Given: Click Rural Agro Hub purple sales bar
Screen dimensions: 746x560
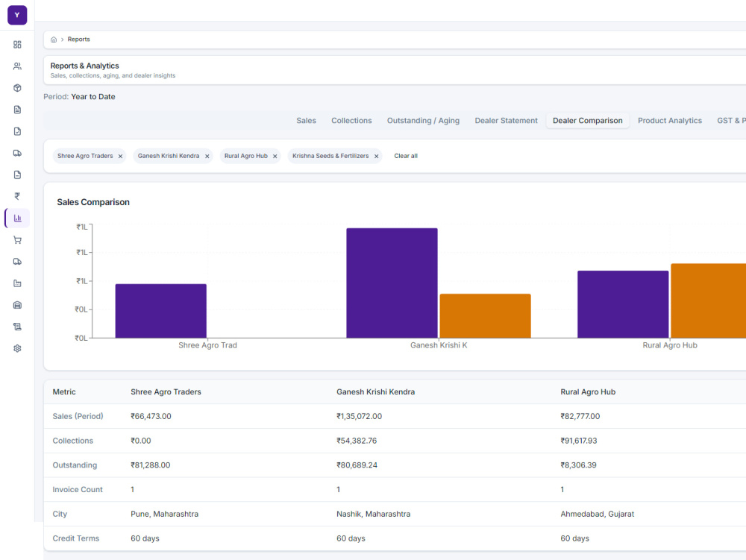Looking at the screenshot, I should pos(623,304).
